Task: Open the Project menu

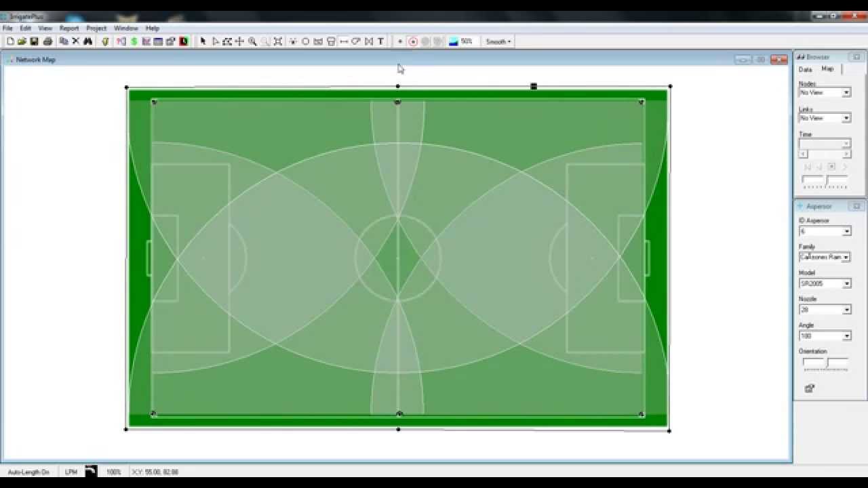Action: [x=96, y=28]
